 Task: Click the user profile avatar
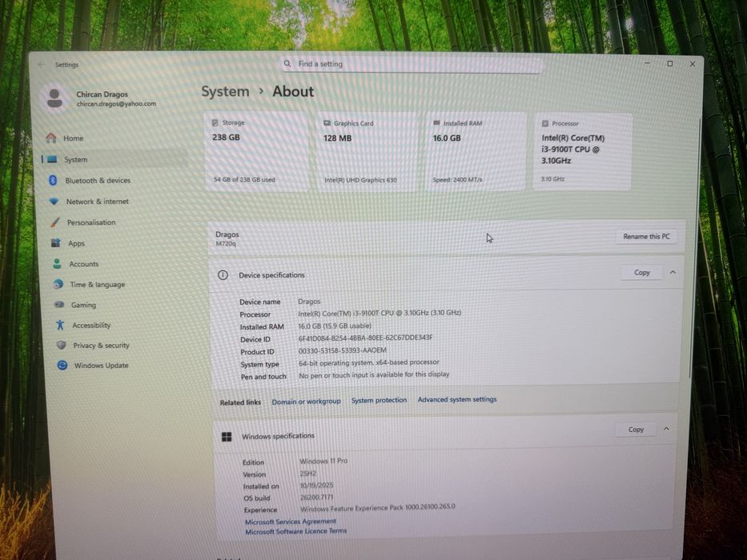pos(54,98)
